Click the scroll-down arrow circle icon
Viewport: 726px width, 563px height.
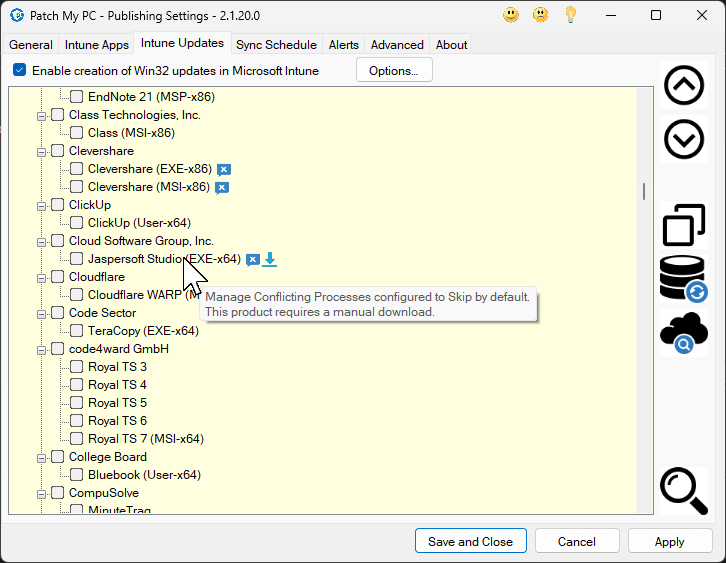(x=684, y=139)
